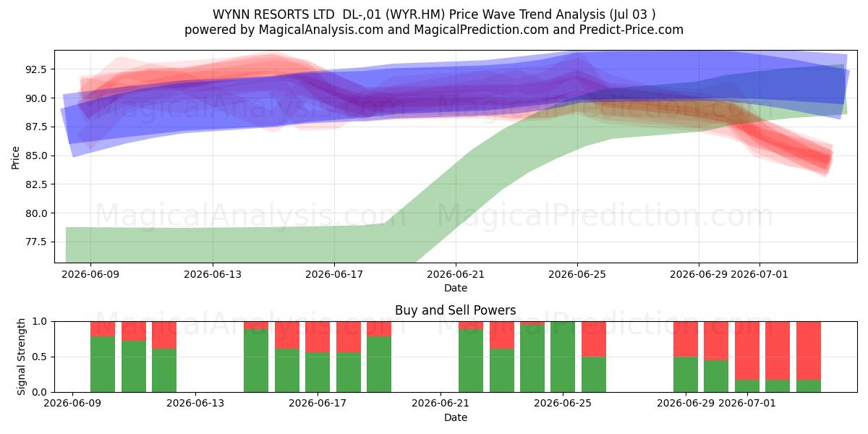
Task: Click 2026-06-13 tick under Buy and Sell chart
Action: click(x=195, y=404)
